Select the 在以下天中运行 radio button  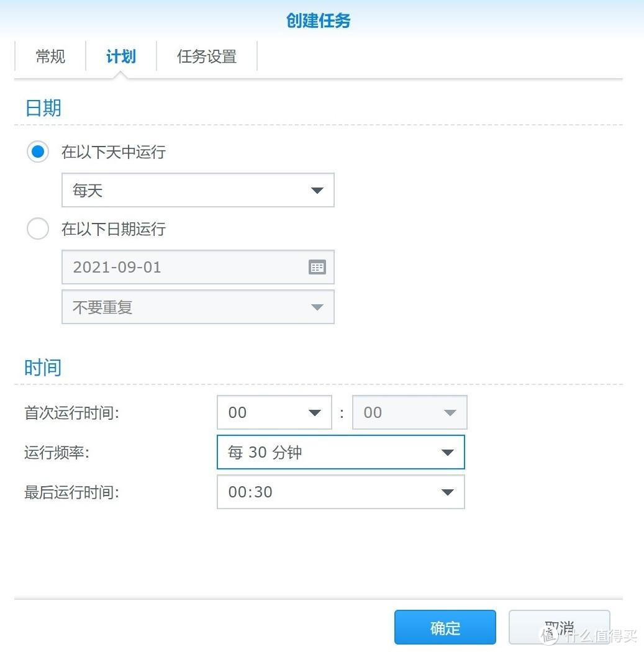tap(38, 152)
